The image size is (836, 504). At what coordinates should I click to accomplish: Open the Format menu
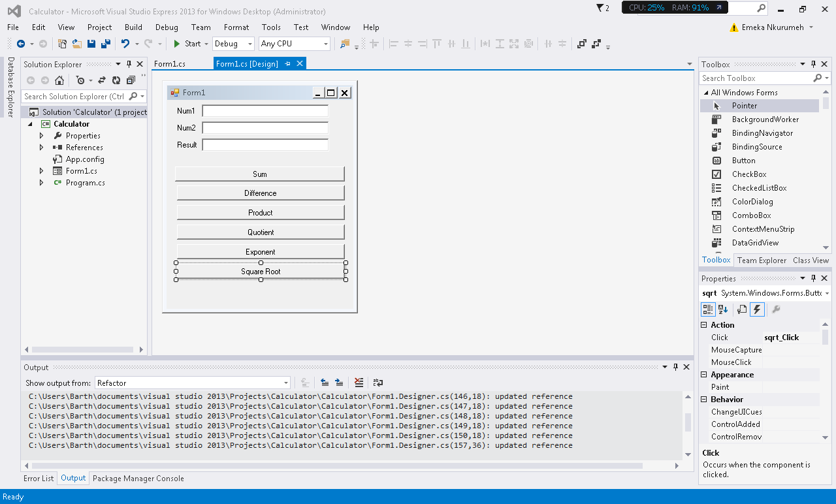point(236,27)
